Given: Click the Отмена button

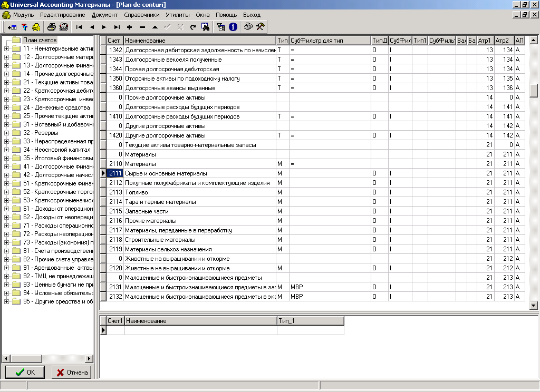Looking at the screenshot, I should click(x=71, y=372).
